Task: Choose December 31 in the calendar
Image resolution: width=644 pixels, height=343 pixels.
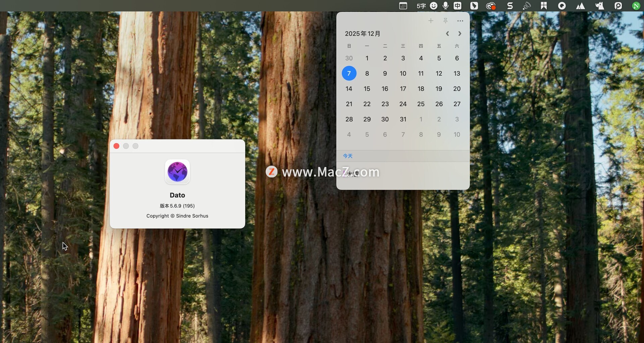Action: 403,119
